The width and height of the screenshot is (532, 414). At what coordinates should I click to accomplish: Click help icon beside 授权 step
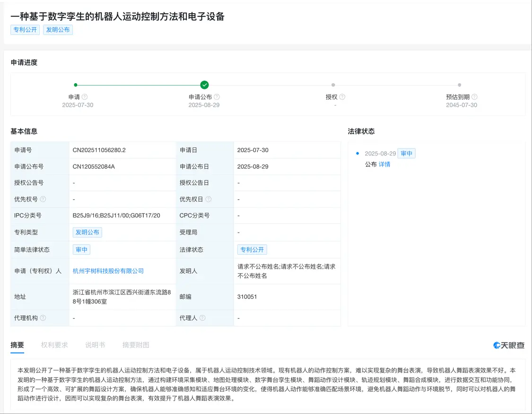(x=342, y=96)
